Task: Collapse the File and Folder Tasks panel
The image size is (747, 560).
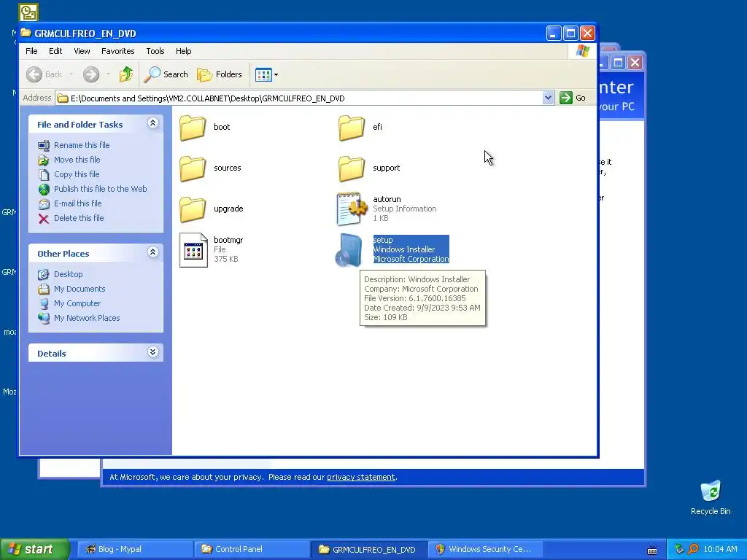Action: tap(152, 123)
